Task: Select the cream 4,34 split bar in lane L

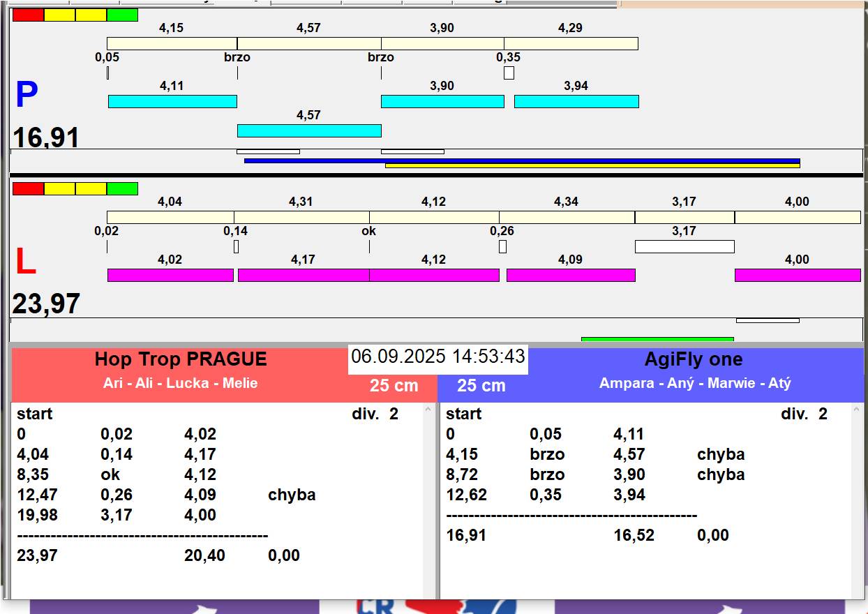Action: (x=567, y=217)
